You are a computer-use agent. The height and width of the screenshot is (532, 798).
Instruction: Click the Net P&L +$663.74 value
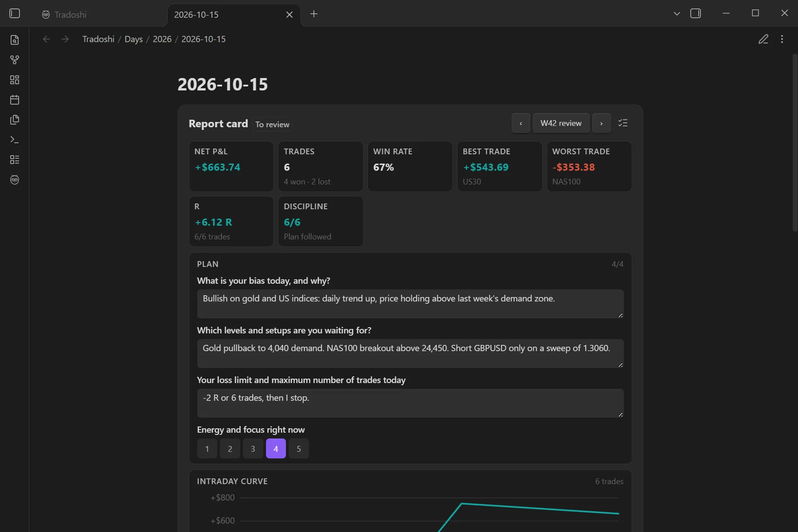point(218,167)
